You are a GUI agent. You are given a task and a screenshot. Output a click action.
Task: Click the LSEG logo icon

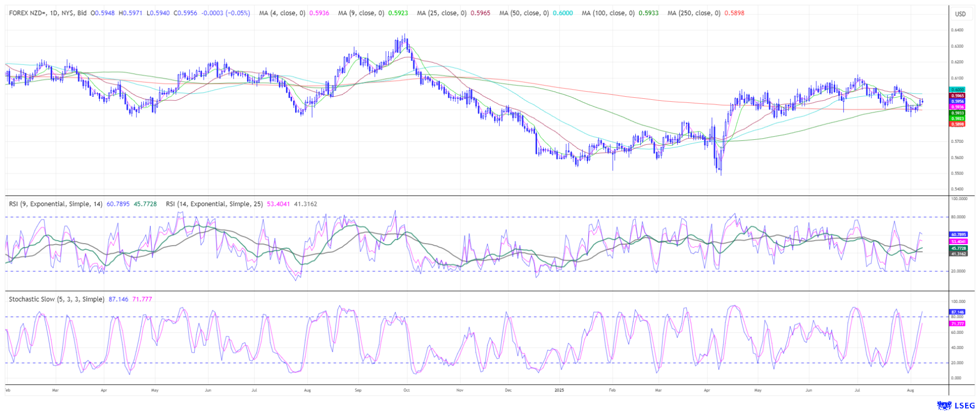pyautogui.click(x=944, y=405)
